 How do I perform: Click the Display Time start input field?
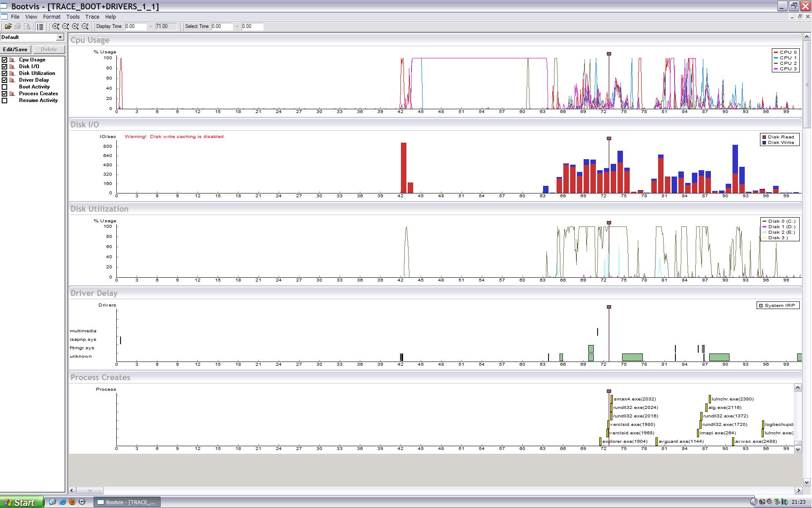[135, 26]
